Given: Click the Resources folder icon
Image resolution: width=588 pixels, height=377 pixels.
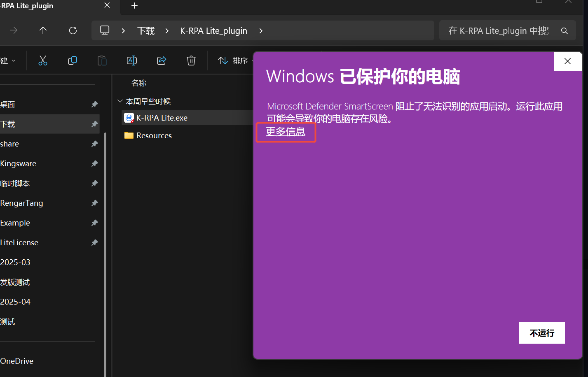Looking at the screenshot, I should pos(129,135).
